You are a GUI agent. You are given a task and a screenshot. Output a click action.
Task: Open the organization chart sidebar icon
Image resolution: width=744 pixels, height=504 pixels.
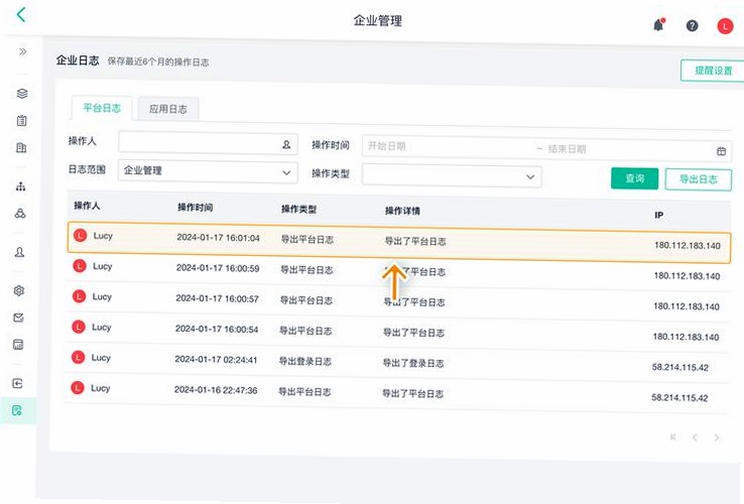point(20,186)
